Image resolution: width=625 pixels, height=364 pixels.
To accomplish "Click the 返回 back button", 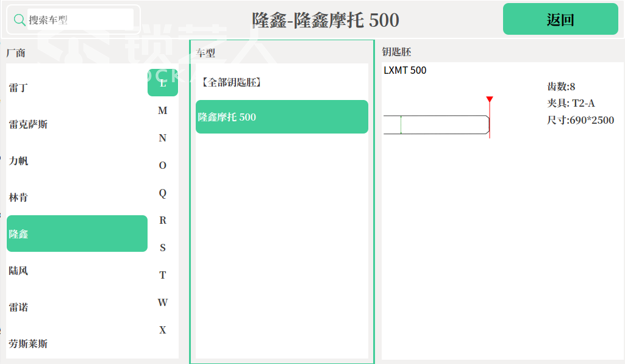I will tap(560, 19).
